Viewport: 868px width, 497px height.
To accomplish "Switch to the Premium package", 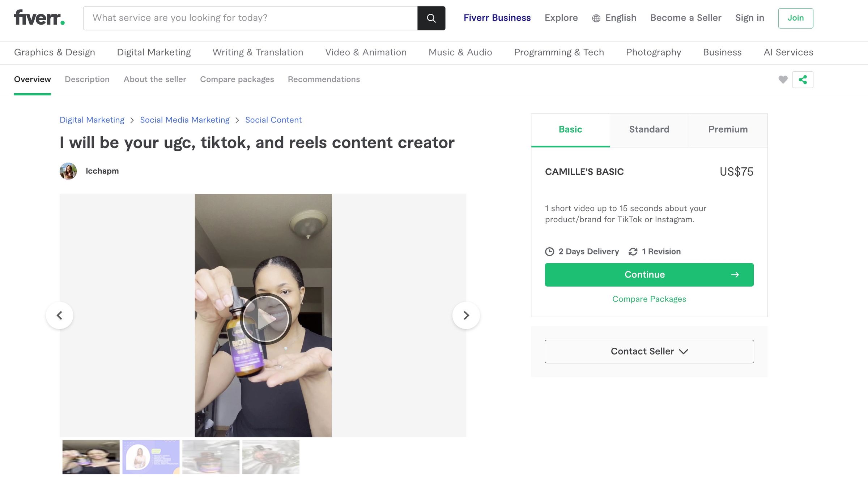I will tap(728, 129).
